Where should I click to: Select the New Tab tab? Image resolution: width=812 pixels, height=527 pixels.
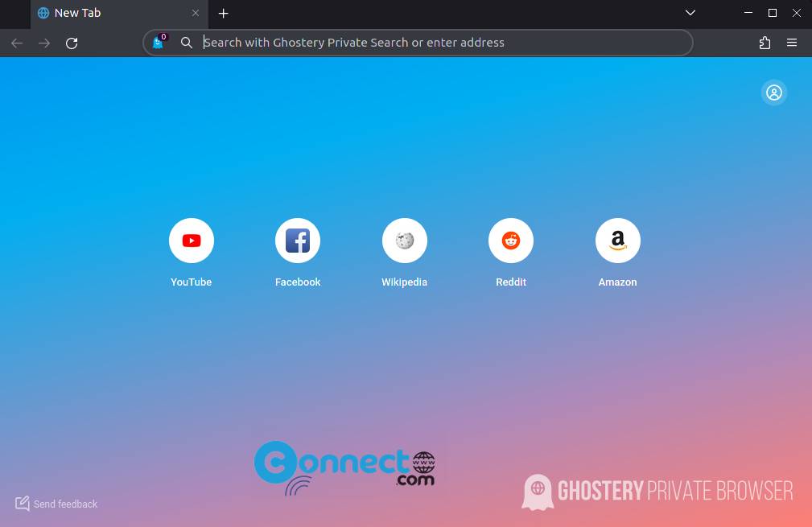click(x=120, y=14)
